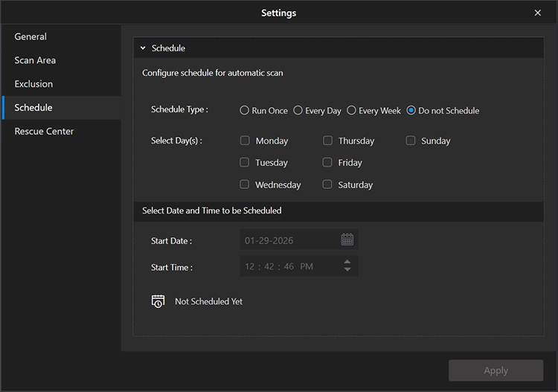This screenshot has width=558, height=392.
Task: Click the Settings title text
Action: coord(279,13)
